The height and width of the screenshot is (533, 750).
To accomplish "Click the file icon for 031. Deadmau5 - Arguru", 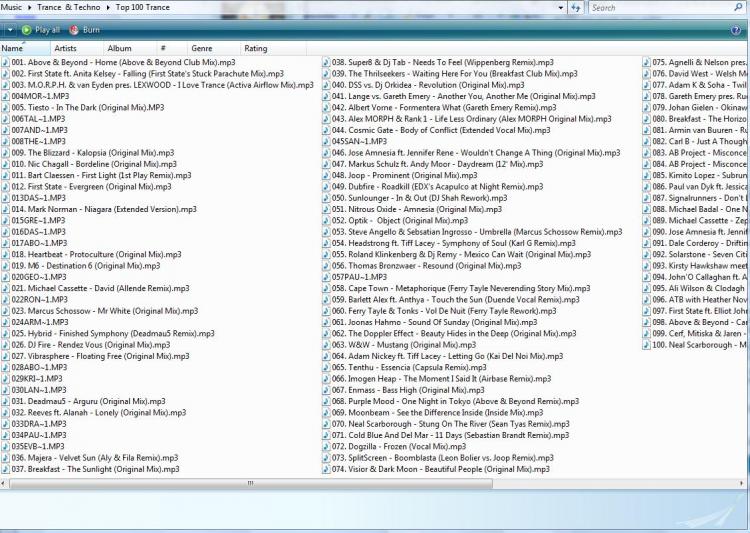I will pyautogui.click(x=5, y=401).
